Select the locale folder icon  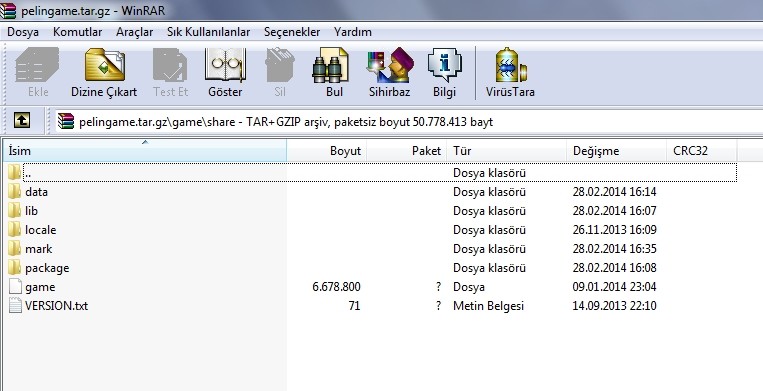15,230
